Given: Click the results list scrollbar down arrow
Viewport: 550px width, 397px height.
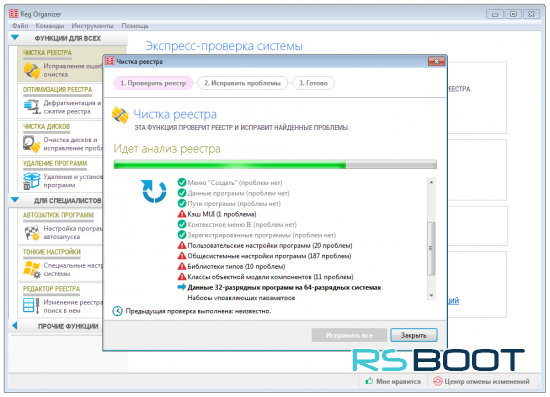Looking at the screenshot, I should coord(431,295).
